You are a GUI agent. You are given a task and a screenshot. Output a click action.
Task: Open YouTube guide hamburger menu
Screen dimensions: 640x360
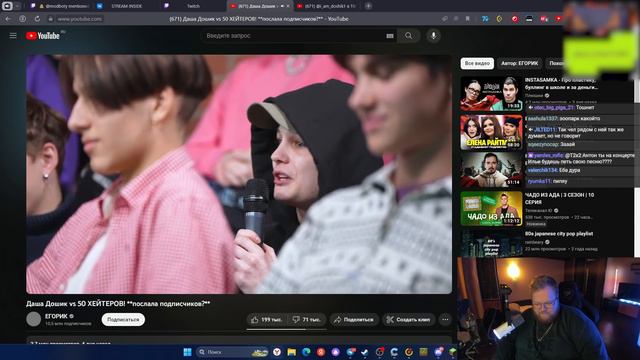pos(13,36)
